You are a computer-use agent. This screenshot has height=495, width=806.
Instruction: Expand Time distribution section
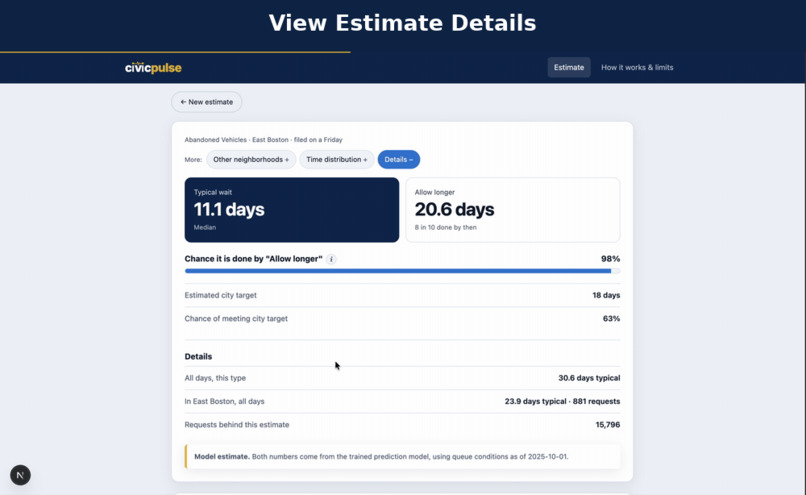click(x=337, y=159)
